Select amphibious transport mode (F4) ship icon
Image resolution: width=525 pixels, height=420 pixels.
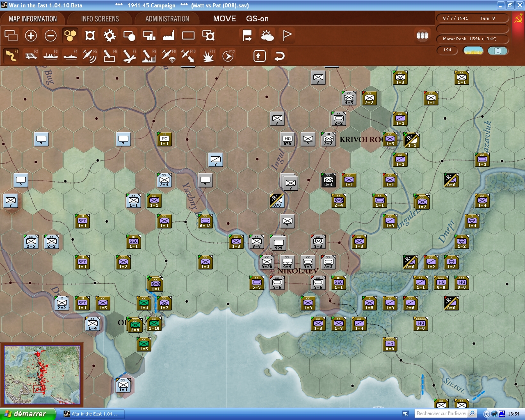[x=70, y=56]
